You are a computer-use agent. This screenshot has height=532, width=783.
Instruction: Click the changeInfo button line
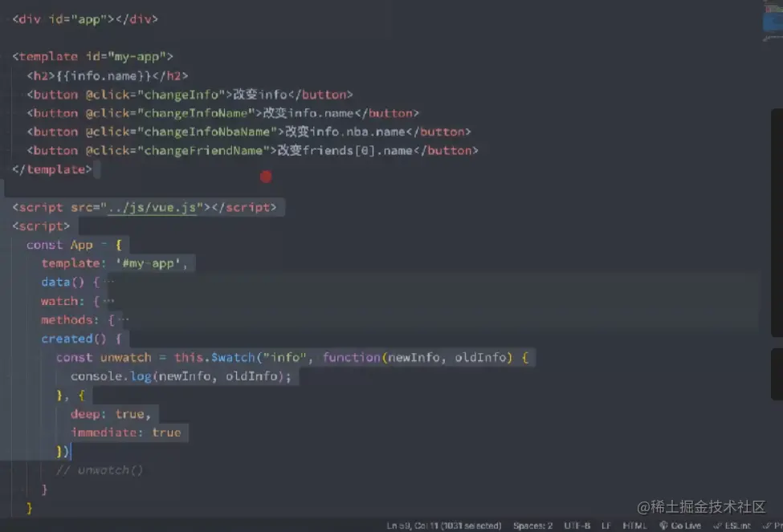pos(190,95)
